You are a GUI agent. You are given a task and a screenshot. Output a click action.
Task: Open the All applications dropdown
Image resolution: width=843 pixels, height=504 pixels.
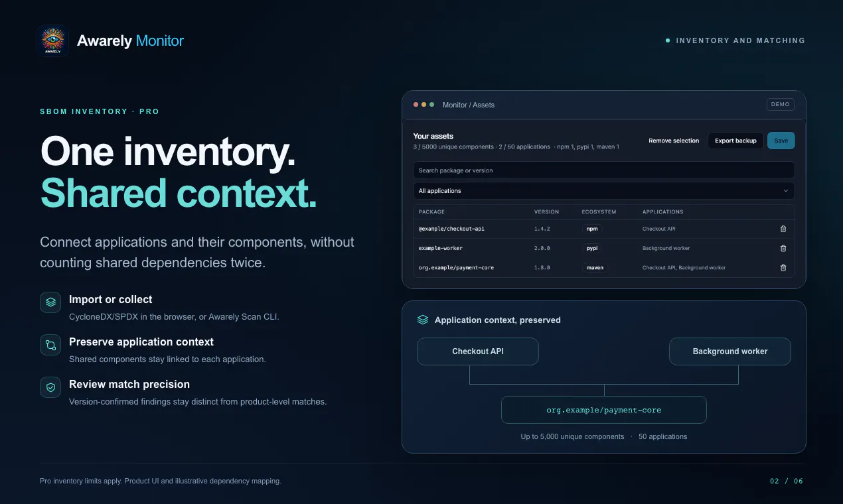603,191
